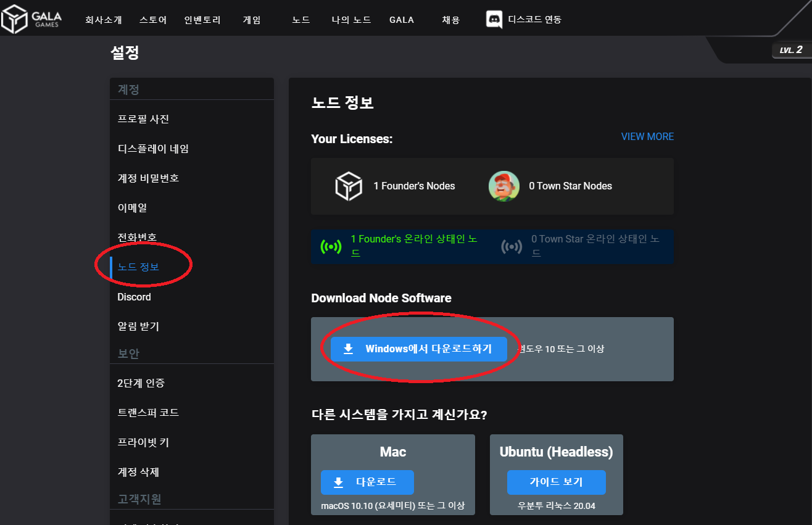Image resolution: width=812 pixels, height=525 pixels.
Task: Click the 설정 page title
Action: pyautogui.click(x=125, y=53)
